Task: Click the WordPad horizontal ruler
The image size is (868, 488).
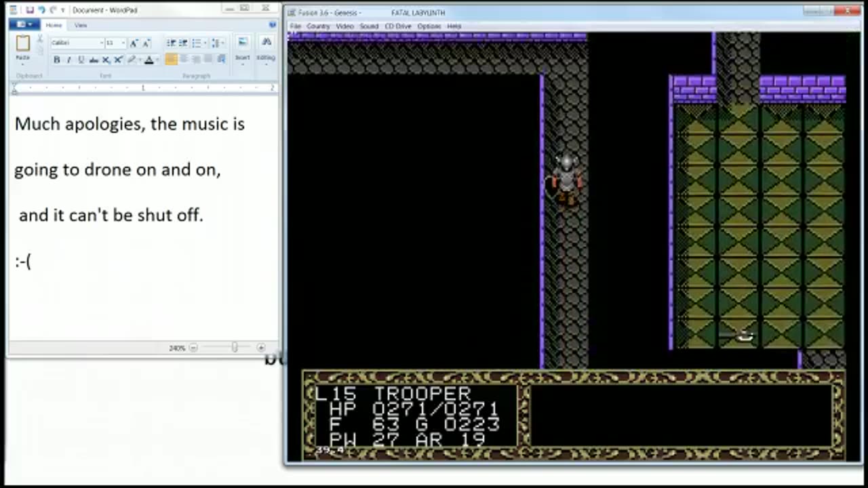Action: [x=143, y=88]
